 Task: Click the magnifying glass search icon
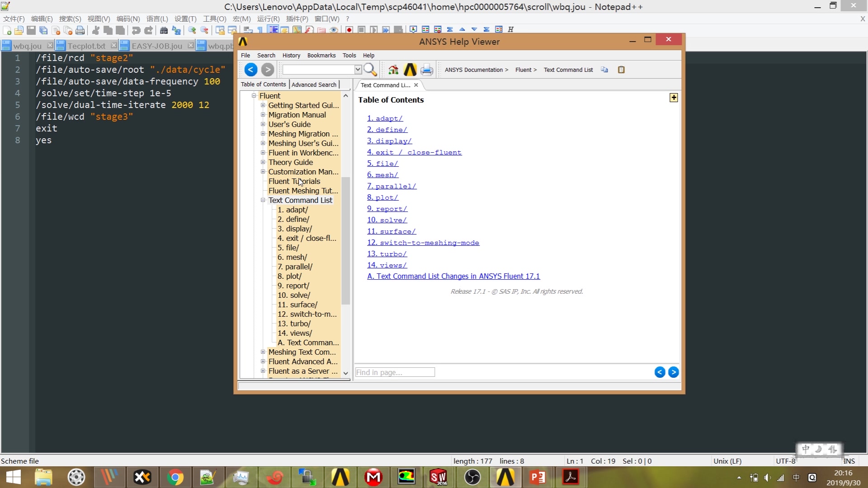click(370, 70)
